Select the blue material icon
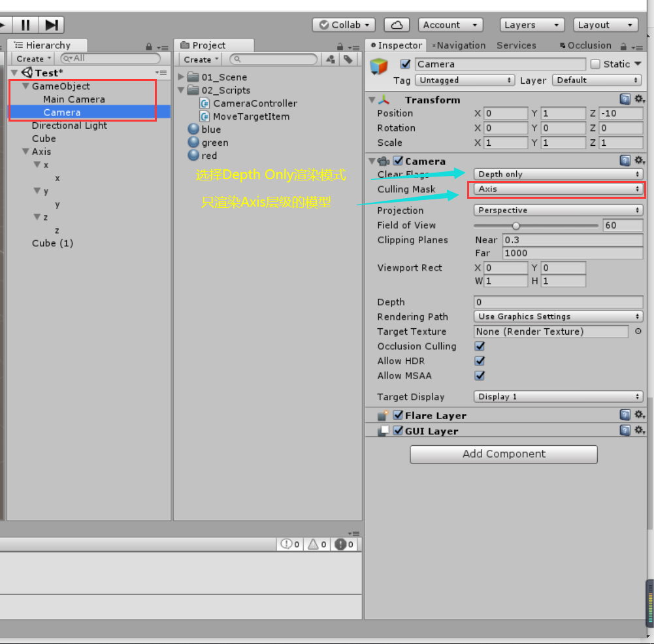Viewport: 654px width, 644px height. click(x=193, y=129)
